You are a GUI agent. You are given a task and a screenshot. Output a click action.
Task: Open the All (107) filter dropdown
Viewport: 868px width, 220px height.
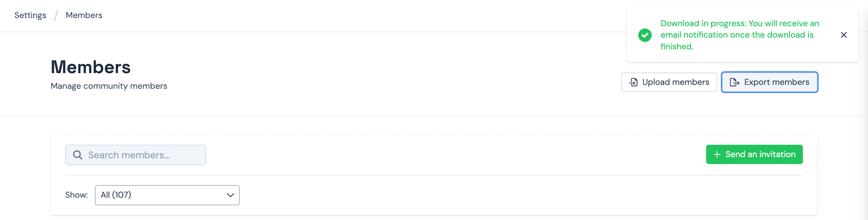coord(162,195)
